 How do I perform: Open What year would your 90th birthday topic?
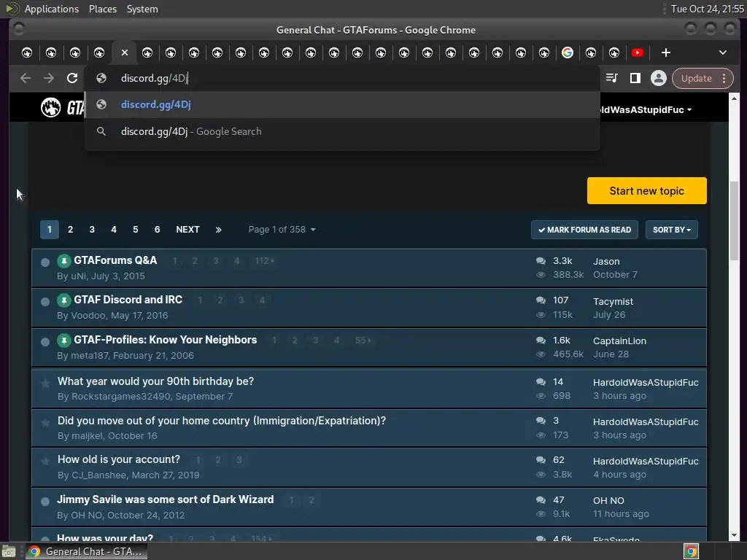[x=156, y=381]
